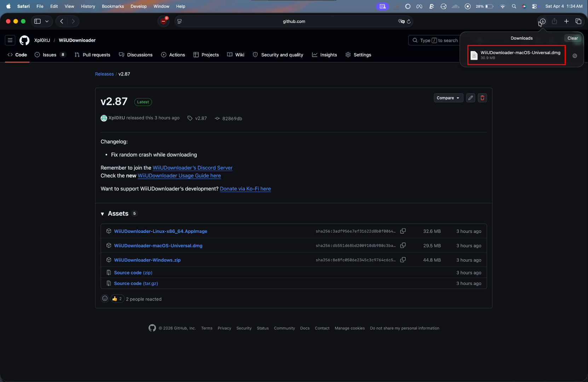Switch to the Issues tab
Image resolution: width=588 pixels, height=382 pixels.
tap(50, 55)
